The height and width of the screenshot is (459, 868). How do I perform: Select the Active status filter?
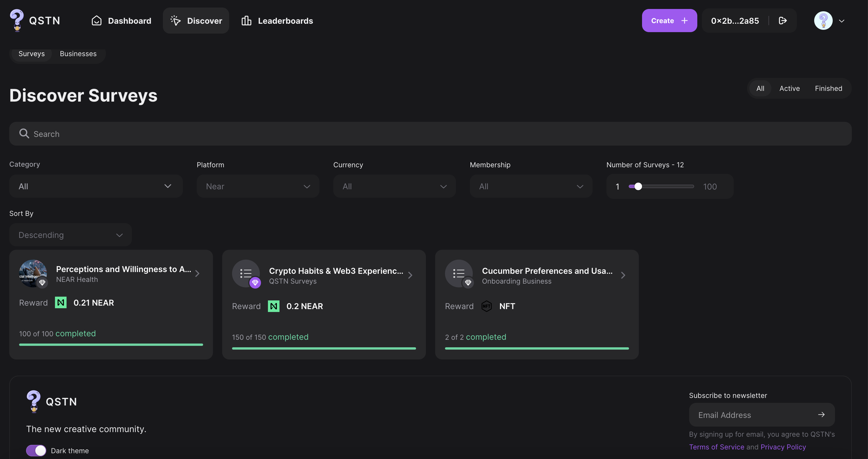point(789,88)
